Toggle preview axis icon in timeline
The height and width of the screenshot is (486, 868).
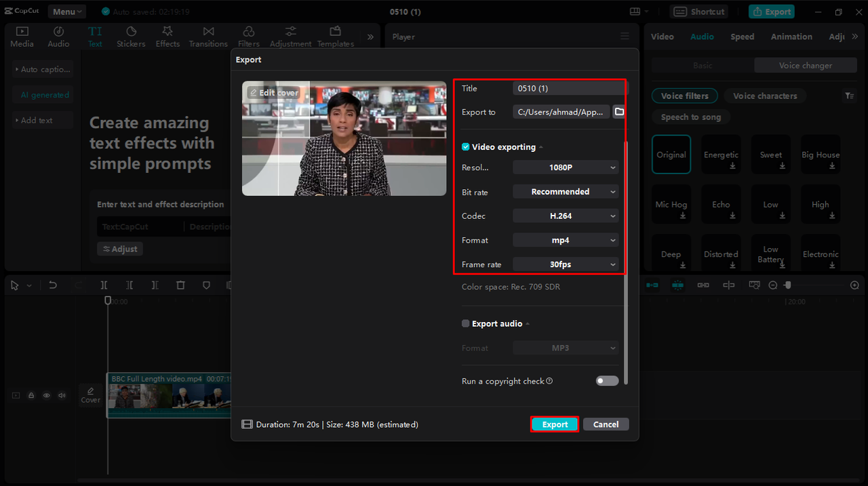[729, 285]
